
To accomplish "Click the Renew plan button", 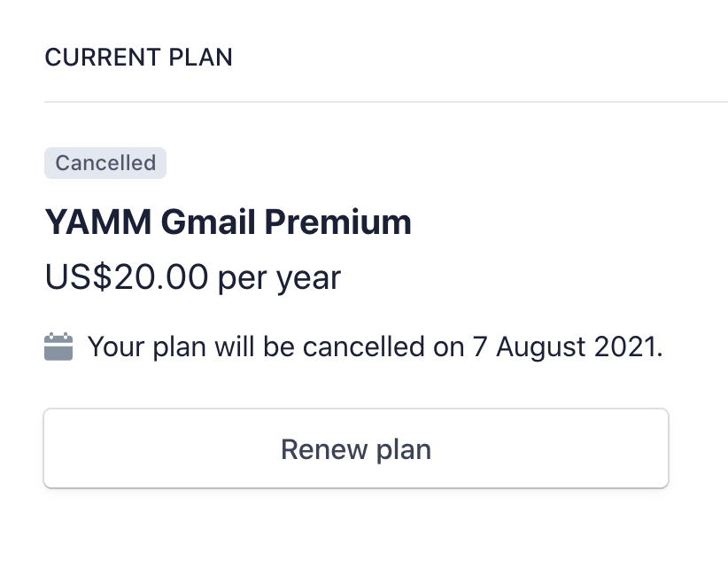I will tap(356, 448).
